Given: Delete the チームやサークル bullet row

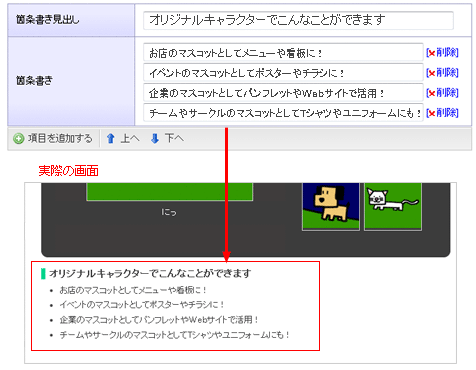Looking at the screenshot, I should coord(442,113).
